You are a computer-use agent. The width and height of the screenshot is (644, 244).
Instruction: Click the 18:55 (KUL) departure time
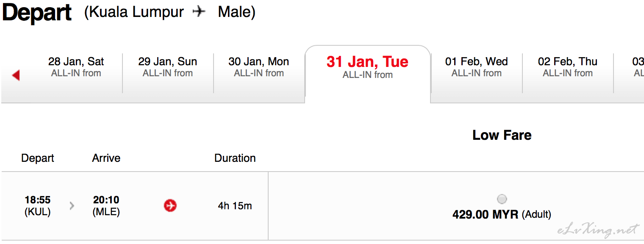pyautogui.click(x=38, y=206)
